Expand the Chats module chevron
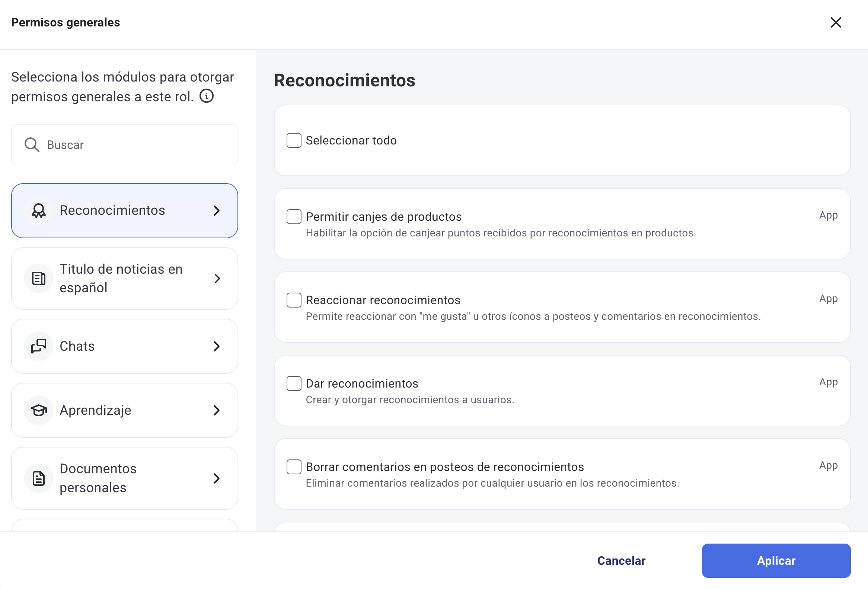 pos(217,346)
